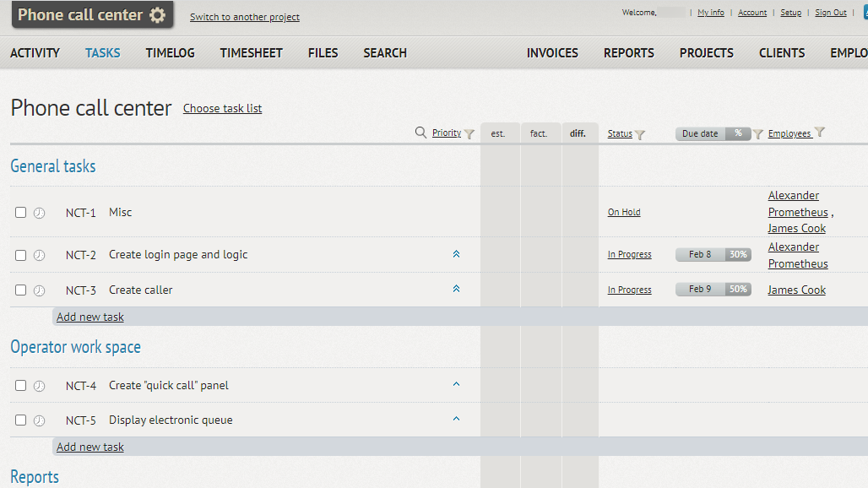Click the task search magnifier icon

(420, 133)
